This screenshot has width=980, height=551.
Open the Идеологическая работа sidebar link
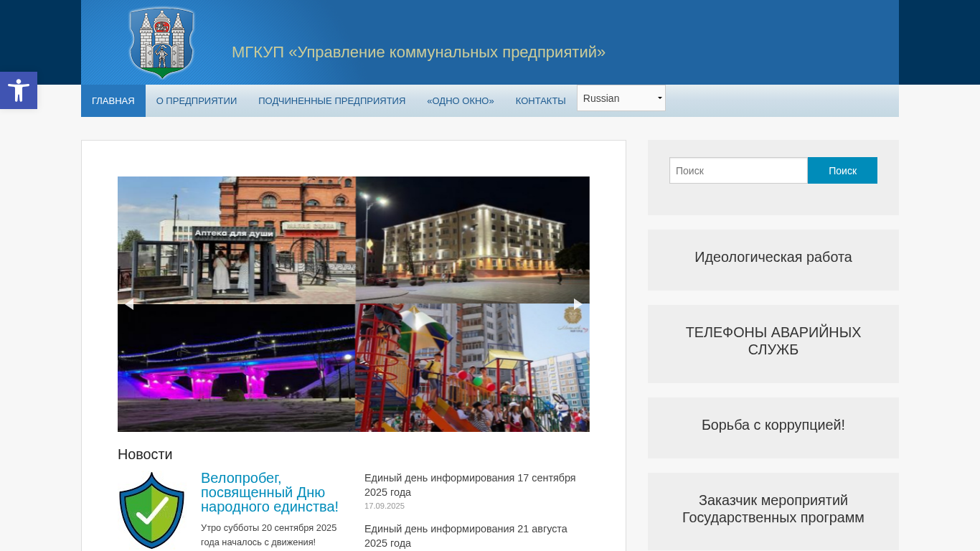tap(773, 258)
